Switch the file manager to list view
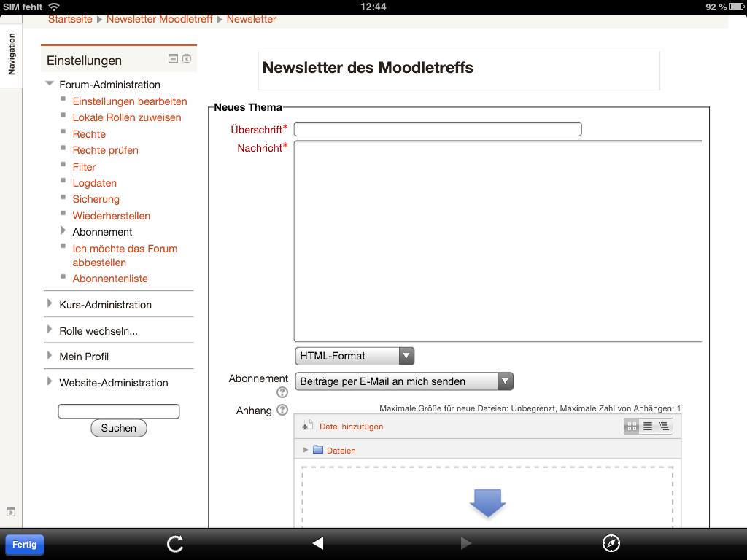Image resolution: width=747 pixels, height=560 pixels. click(648, 427)
